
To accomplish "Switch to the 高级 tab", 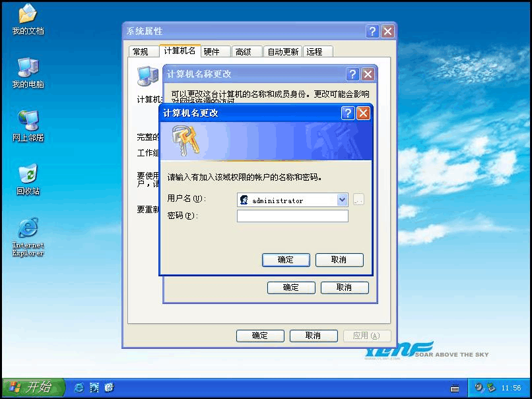I will click(244, 52).
